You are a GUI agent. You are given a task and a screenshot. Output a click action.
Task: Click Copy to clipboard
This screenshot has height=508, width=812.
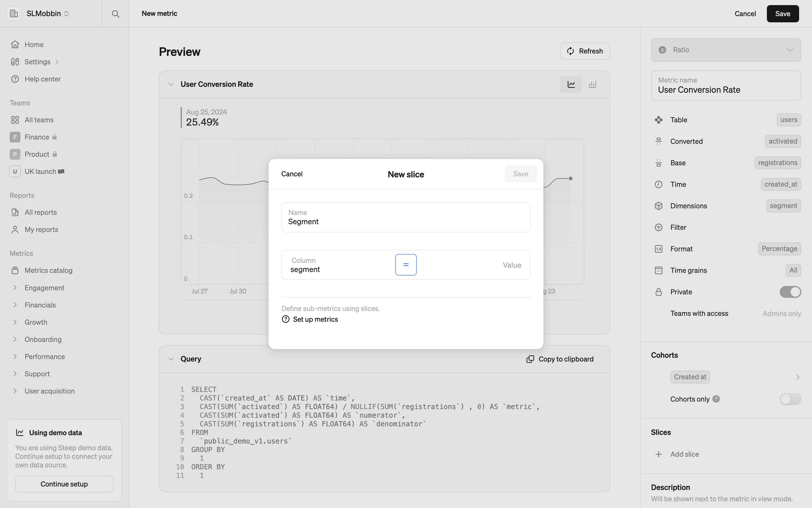tap(560, 359)
